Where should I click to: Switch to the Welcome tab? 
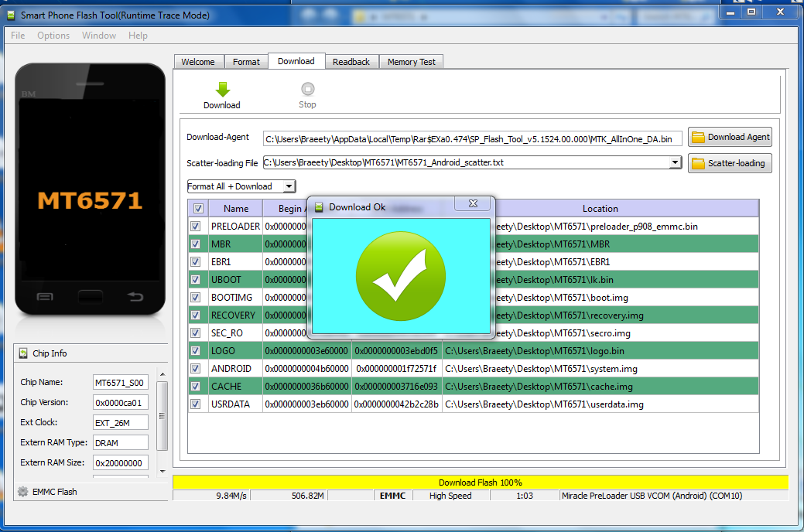pos(198,62)
